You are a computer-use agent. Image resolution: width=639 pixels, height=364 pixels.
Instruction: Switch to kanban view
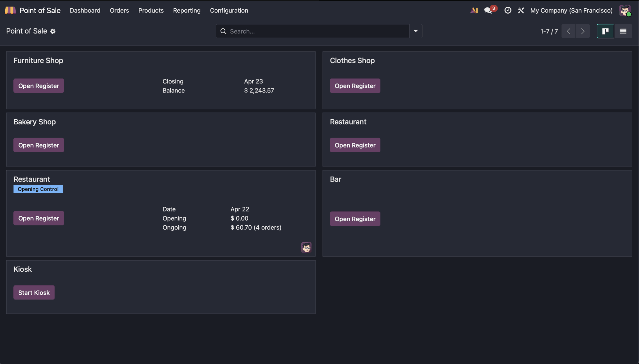click(x=605, y=31)
